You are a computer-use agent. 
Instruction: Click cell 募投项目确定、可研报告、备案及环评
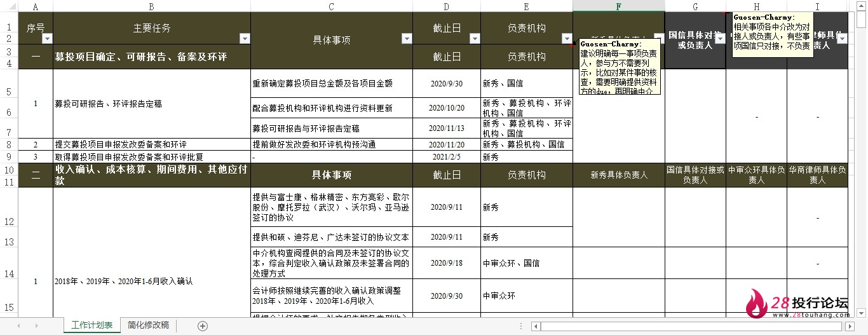coord(152,57)
